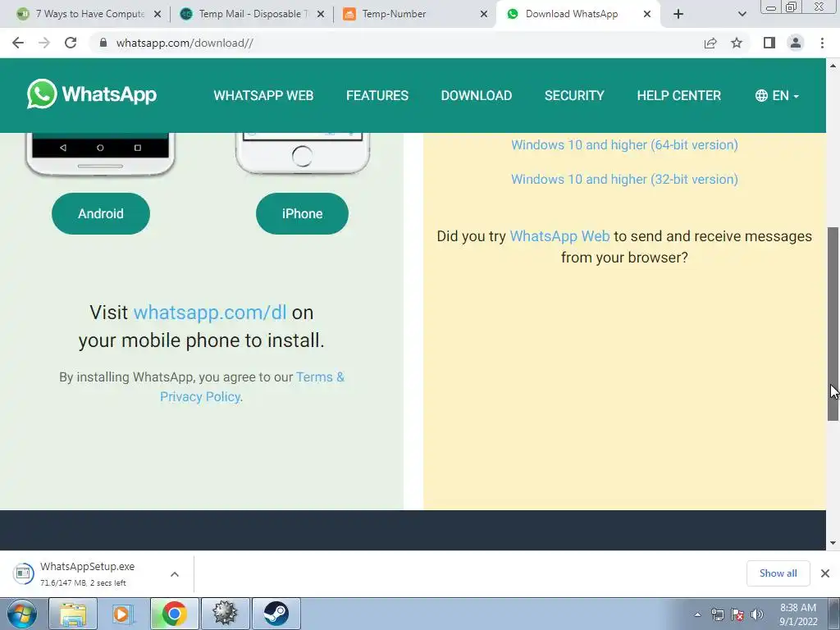Show hidden tray icons arrow
Image resolution: width=840 pixels, height=630 pixels.
click(x=697, y=614)
